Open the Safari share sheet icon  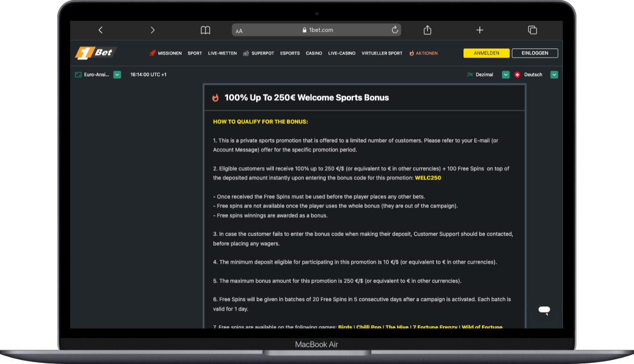click(427, 30)
